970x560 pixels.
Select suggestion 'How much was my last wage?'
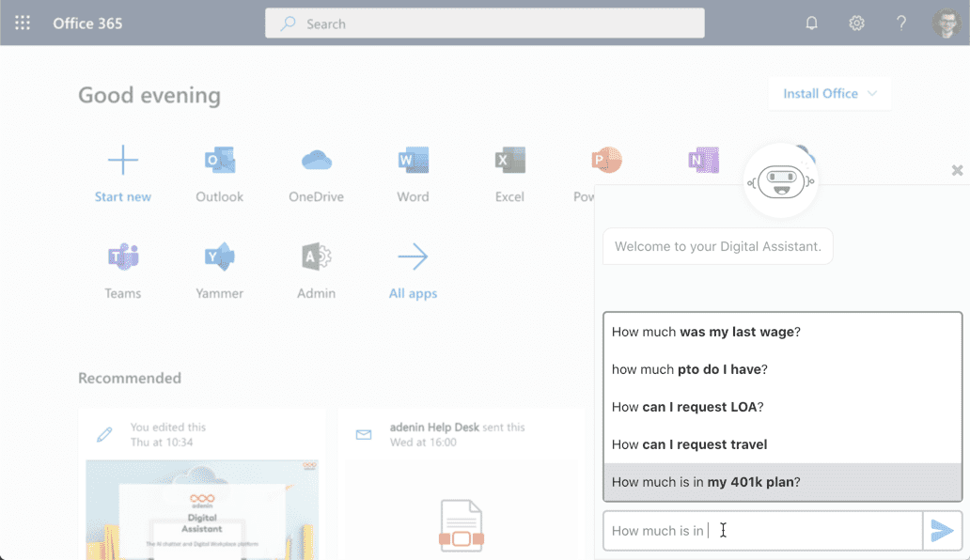coord(783,332)
